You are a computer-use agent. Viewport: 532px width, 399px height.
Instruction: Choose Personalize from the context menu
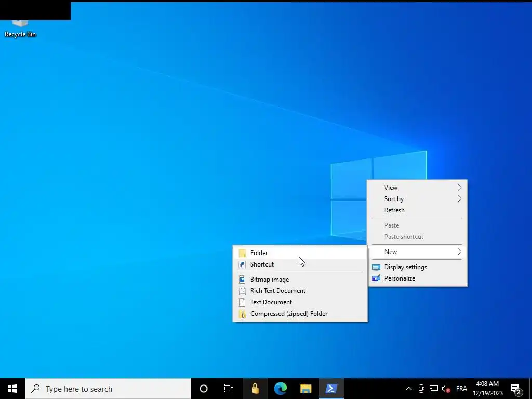pyautogui.click(x=417, y=278)
